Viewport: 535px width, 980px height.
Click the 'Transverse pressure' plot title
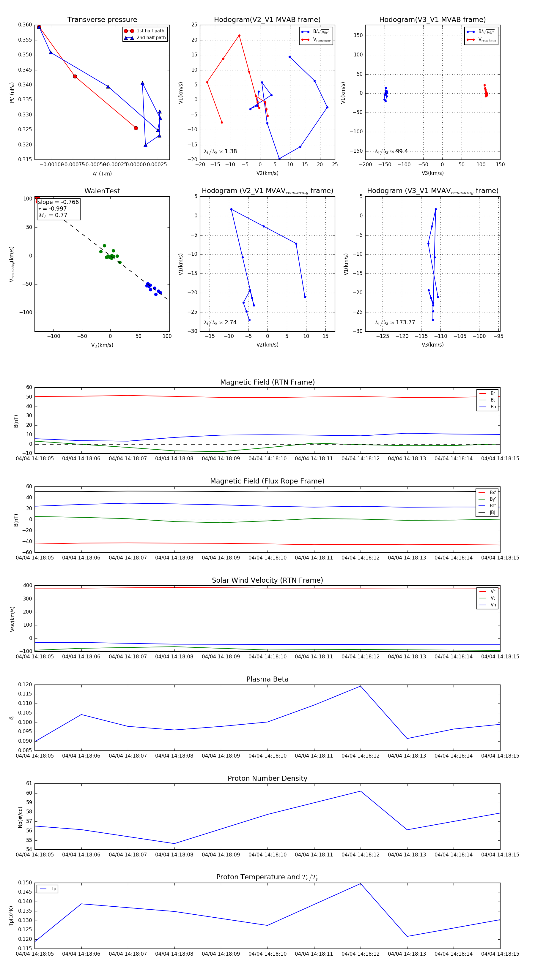(102, 20)
